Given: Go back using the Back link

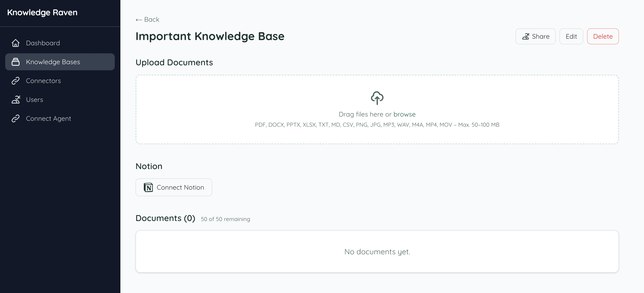Looking at the screenshot, I should (147, 19).
